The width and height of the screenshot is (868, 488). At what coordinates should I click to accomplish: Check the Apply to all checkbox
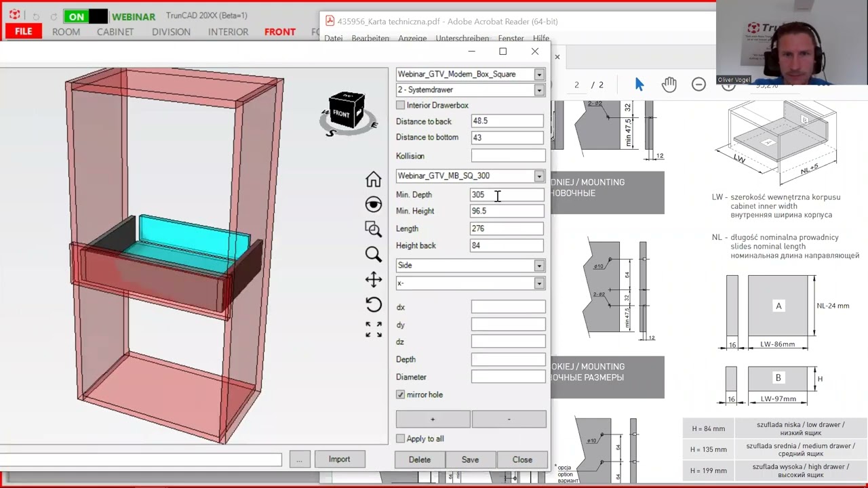[x=400, y=439]
